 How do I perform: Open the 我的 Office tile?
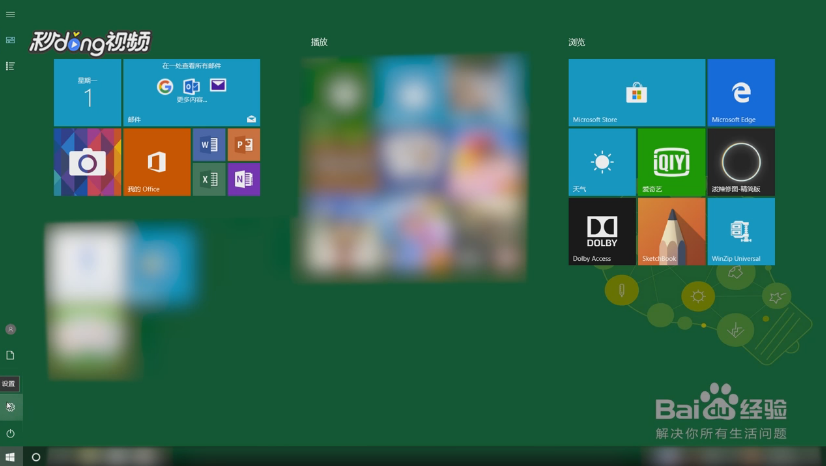click(x=157, y=162)
